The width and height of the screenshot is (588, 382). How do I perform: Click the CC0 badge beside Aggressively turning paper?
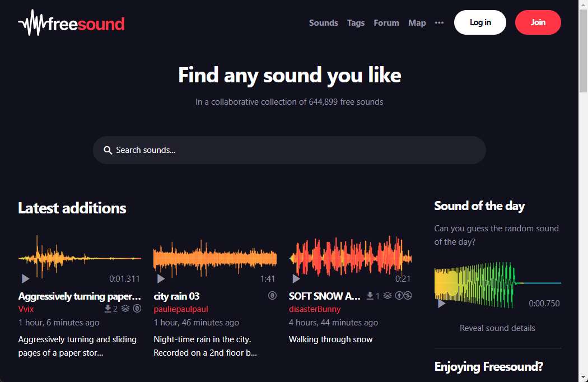point(137,309)
